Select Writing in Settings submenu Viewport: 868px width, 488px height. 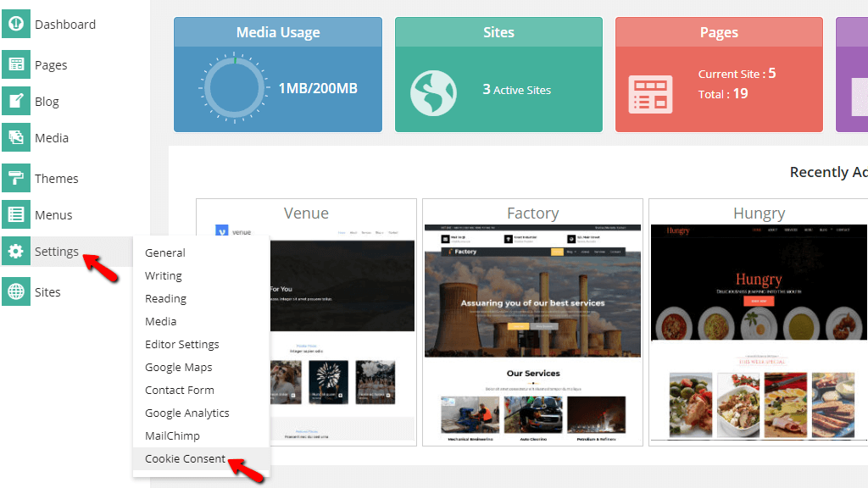click(164, 275)
